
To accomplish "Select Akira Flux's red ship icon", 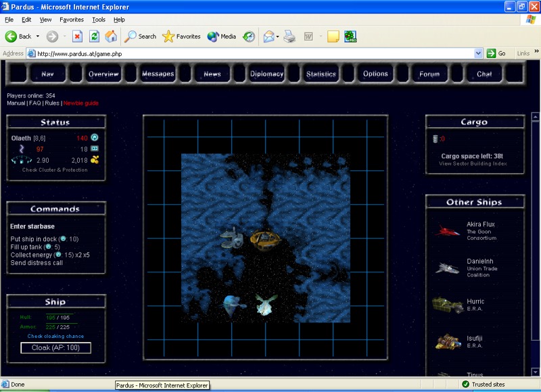I will point(447,231).
